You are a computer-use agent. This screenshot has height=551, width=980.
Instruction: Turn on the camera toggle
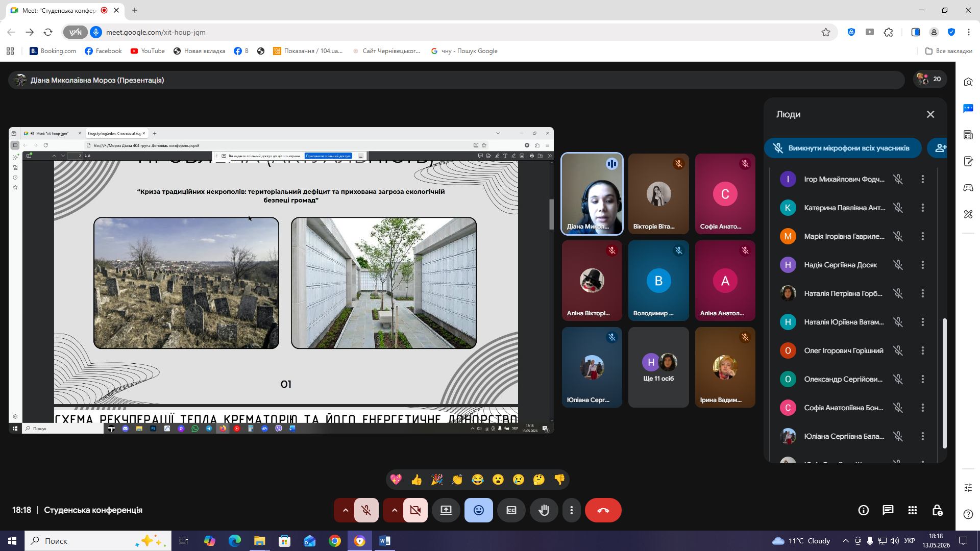(415, 510)
